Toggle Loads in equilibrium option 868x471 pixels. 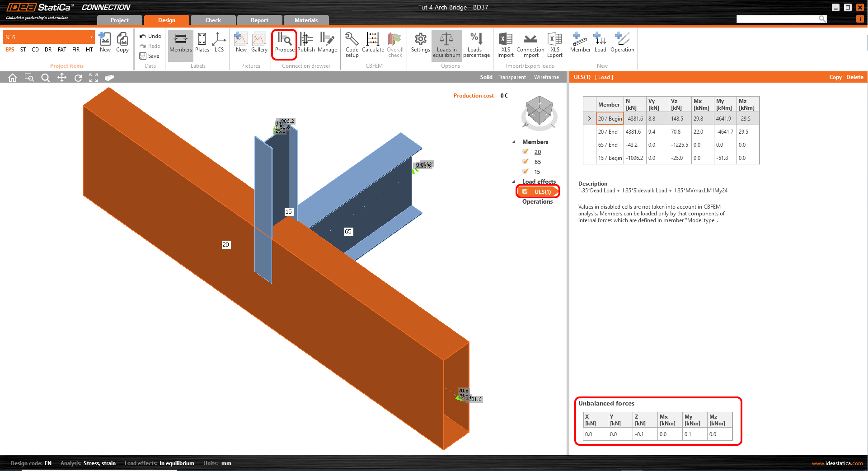(x=446, y=44)
